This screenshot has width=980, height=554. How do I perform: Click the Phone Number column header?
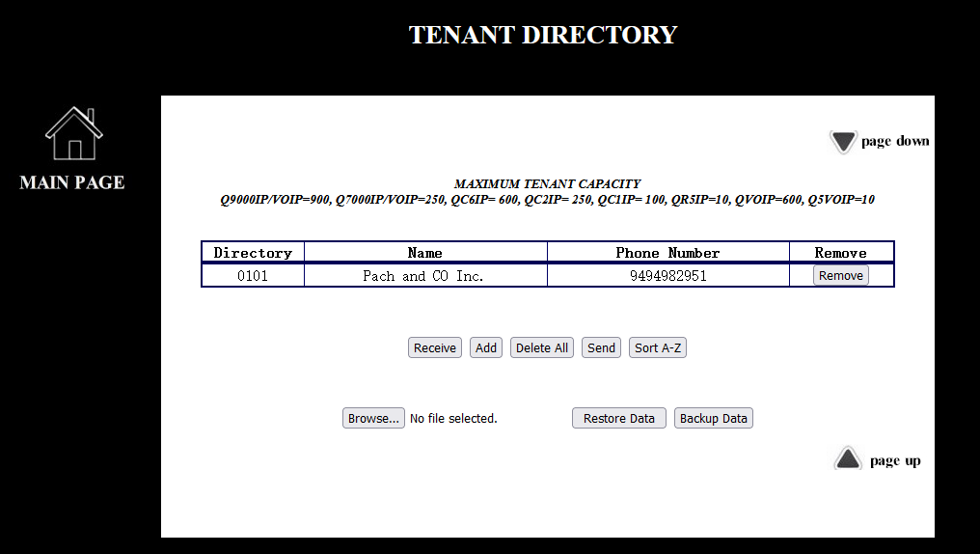pos(667,253)
